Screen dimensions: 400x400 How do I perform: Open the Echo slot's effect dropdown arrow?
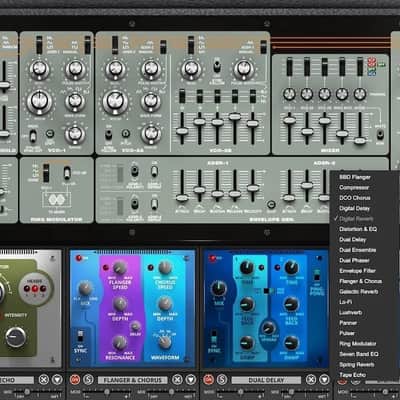coord(57,379)
